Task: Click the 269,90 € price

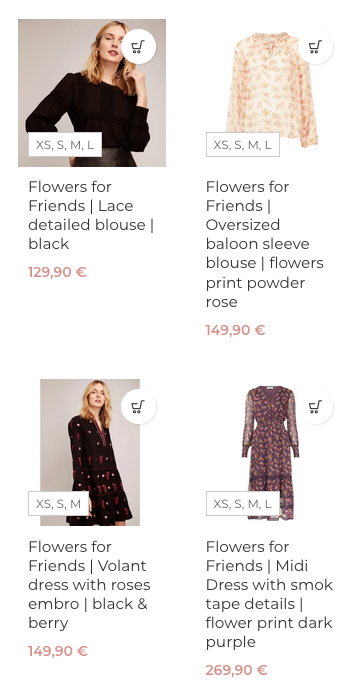Action: point(236,670)
